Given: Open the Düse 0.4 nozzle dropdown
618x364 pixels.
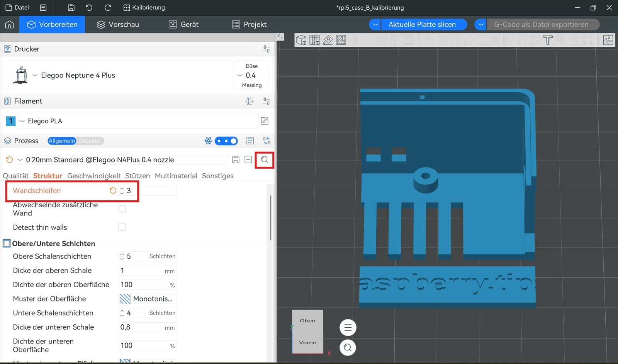Looking at the screenshot, I should pos(252,75).
